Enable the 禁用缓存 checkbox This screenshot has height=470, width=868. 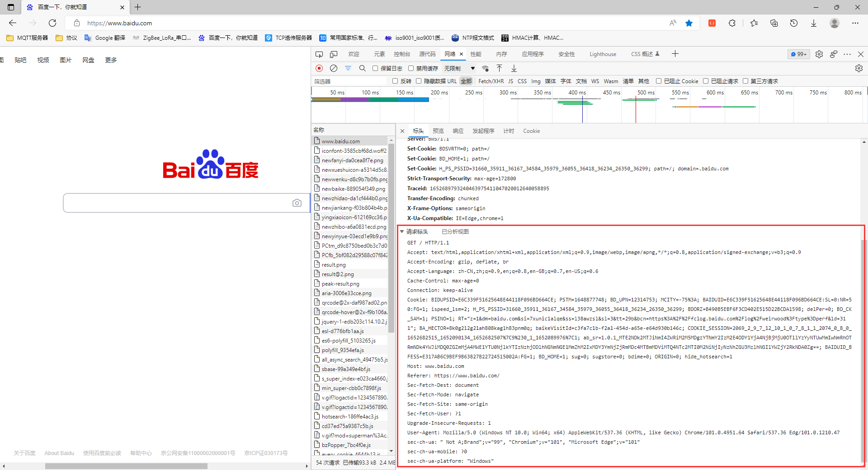411,68
